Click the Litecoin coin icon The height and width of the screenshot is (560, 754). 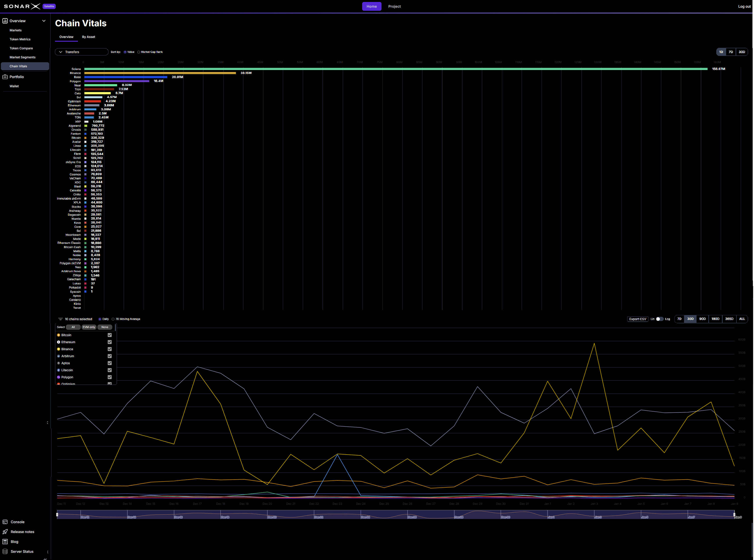click(x=59, y=370)
